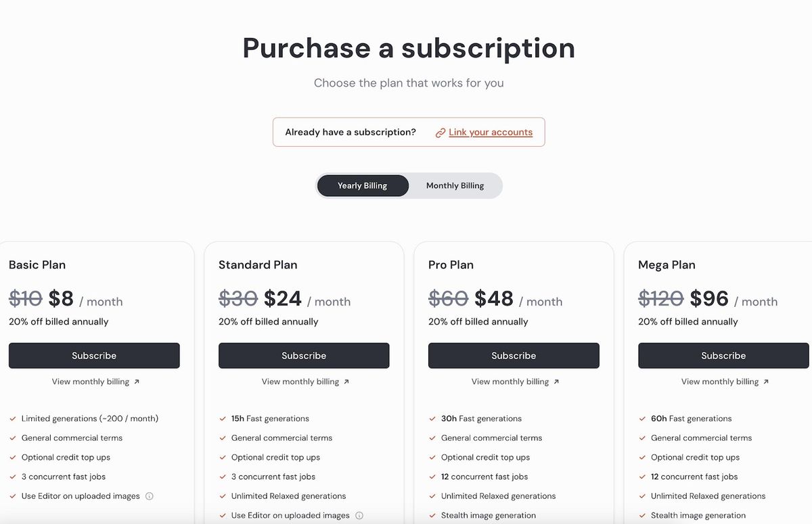
Task: Subscribe to the Standard Plan
Action: 304,356
